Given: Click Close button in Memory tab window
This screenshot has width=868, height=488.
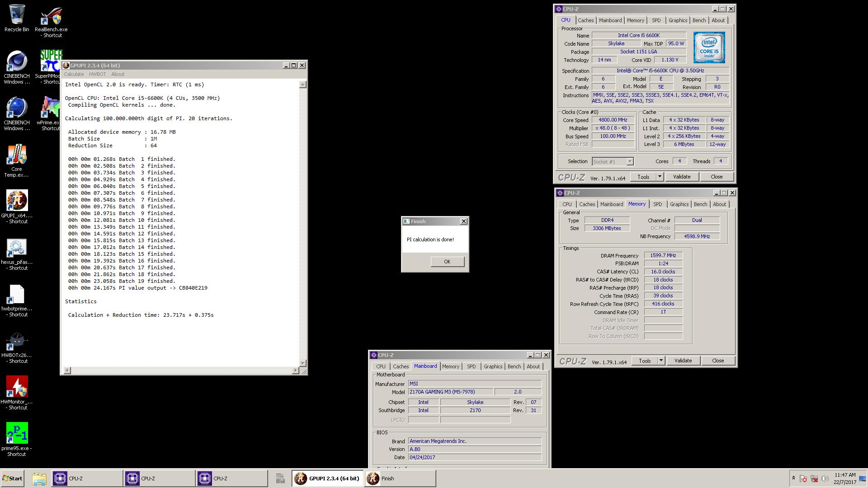Looking at the screenshot, I should (717, 361).
